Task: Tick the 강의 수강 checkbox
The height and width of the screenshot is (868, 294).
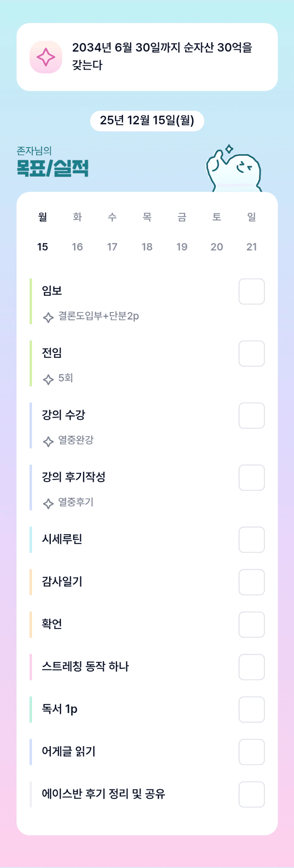Action: [251, 416]
